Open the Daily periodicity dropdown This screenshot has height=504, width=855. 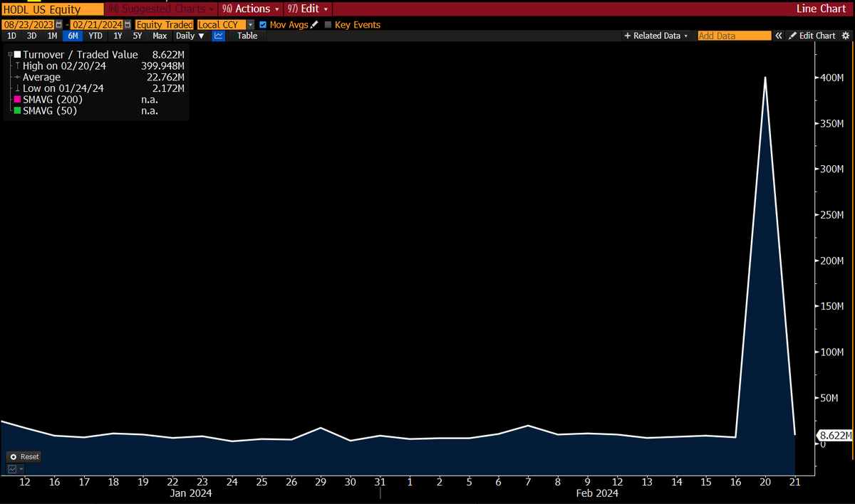pyautogui.click(x=190, y=36)
